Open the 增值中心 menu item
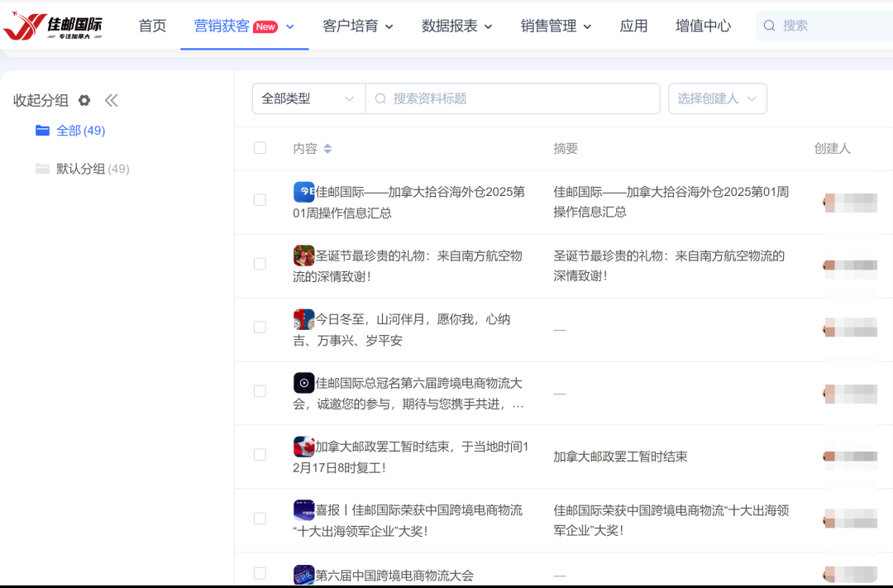893x588 pixels. click(x=703, y=26)
